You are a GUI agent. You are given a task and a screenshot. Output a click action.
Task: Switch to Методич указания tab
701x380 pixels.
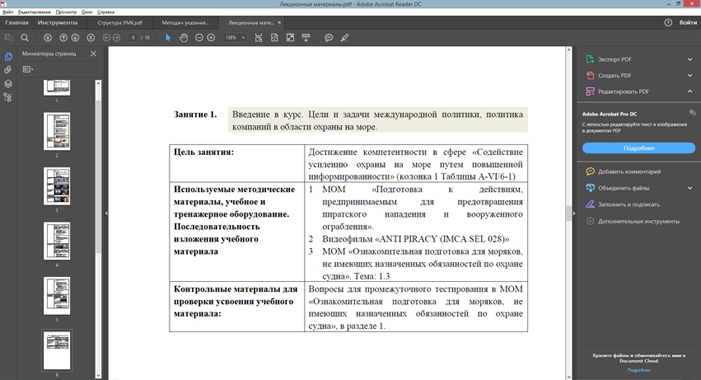pos(185,22)
